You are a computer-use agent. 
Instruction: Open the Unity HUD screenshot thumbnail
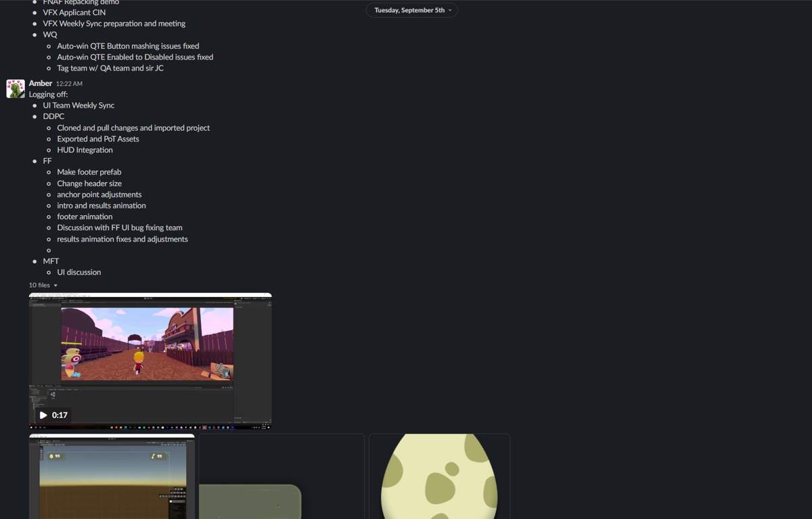pyautogui.click(x=111, y=477)
